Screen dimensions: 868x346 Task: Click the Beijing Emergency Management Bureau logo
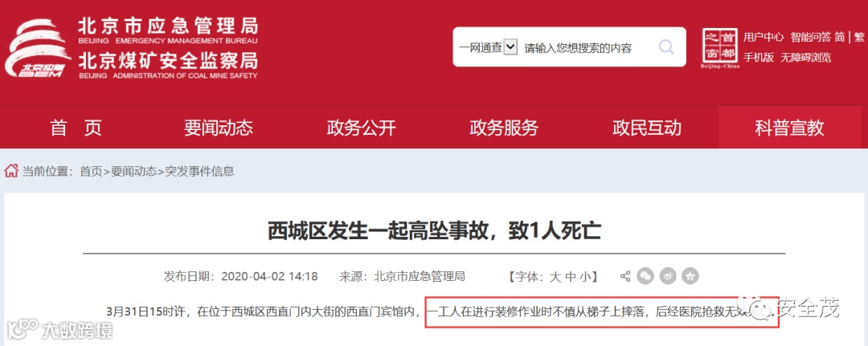coord(38,48)
